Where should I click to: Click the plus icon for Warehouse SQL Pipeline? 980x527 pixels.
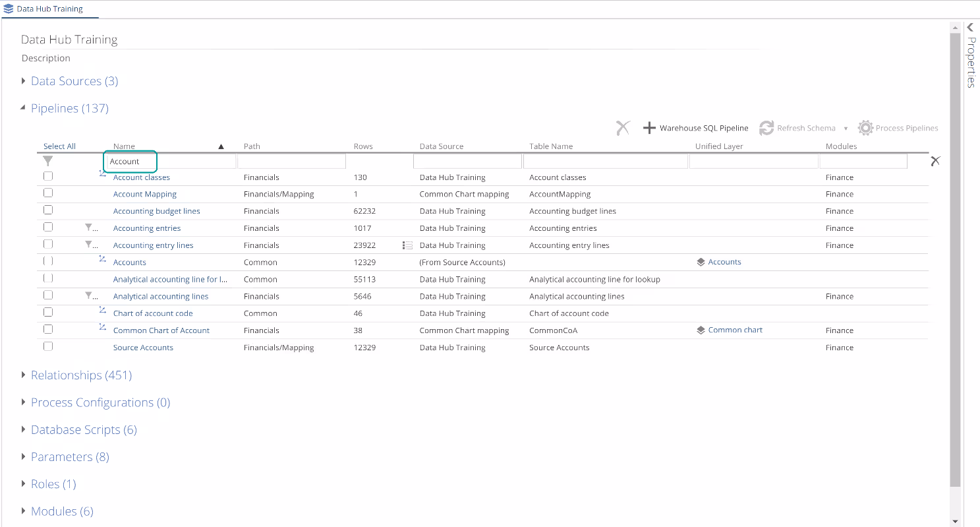[649, 128]
